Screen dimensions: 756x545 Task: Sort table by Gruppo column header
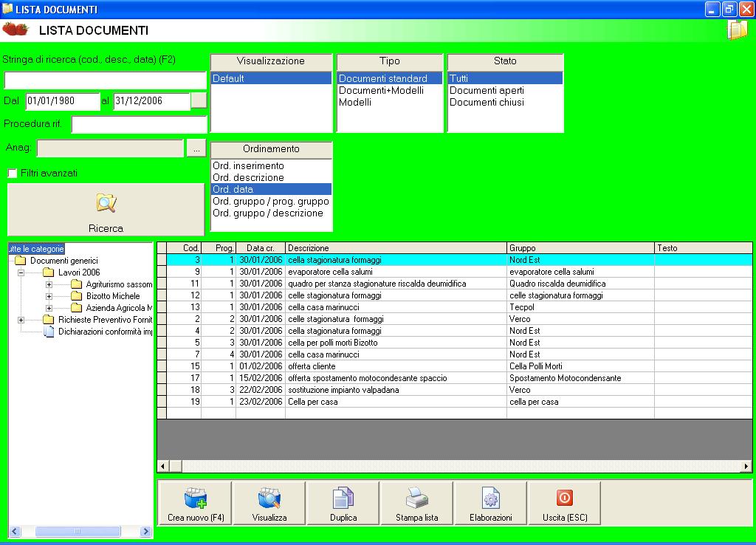click(x=580, y=248)
